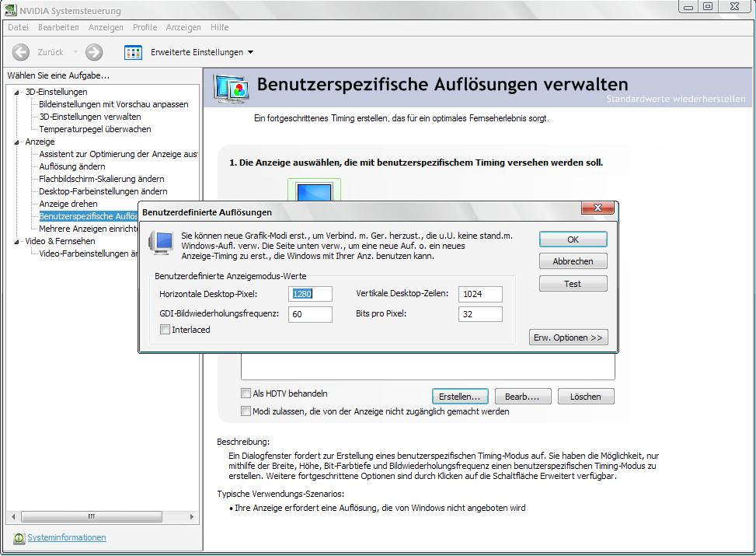Open the Systeminformationen link
The image size is (756, 556).
[67, 537]
